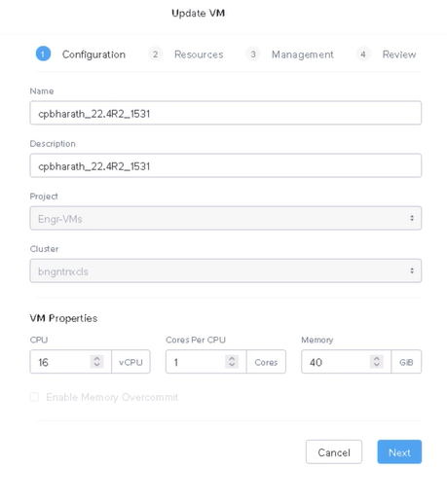Click the Next button
Viewport: 447px width, 504px height.
pyautogui.click(x=399, y=451)
